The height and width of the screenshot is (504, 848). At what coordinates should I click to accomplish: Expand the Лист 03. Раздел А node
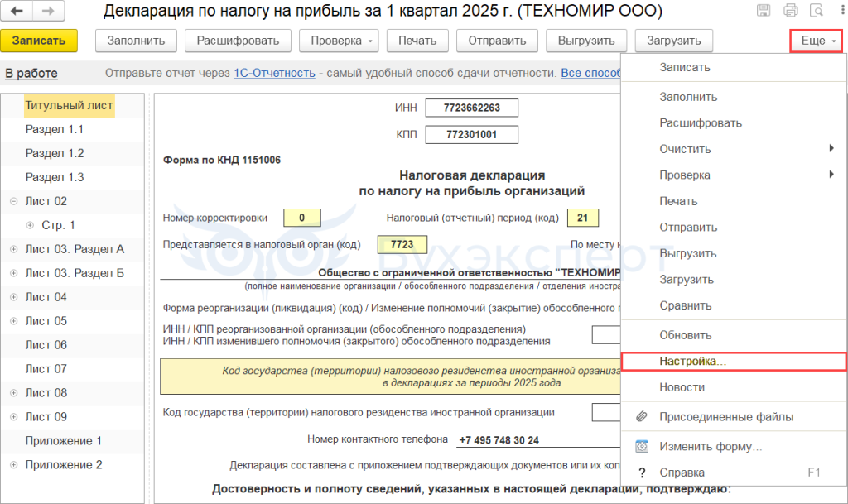tap(13, 249)
